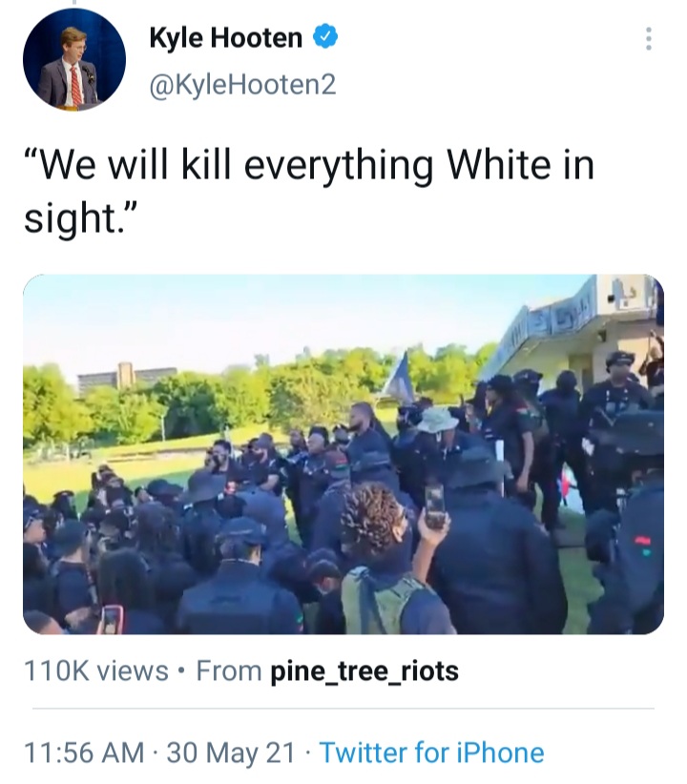Click the word "everything" in the tweet
The image size is (687, 784).
tap(338, 168)
